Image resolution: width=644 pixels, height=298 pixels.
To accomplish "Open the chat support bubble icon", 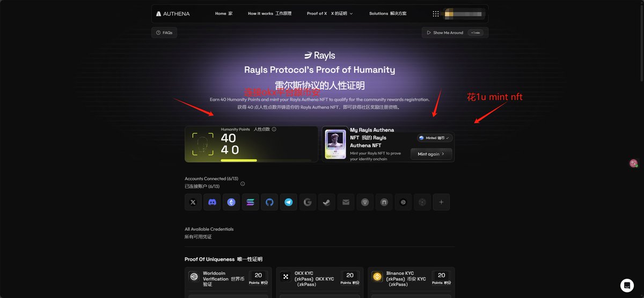I will click(627, 285).
